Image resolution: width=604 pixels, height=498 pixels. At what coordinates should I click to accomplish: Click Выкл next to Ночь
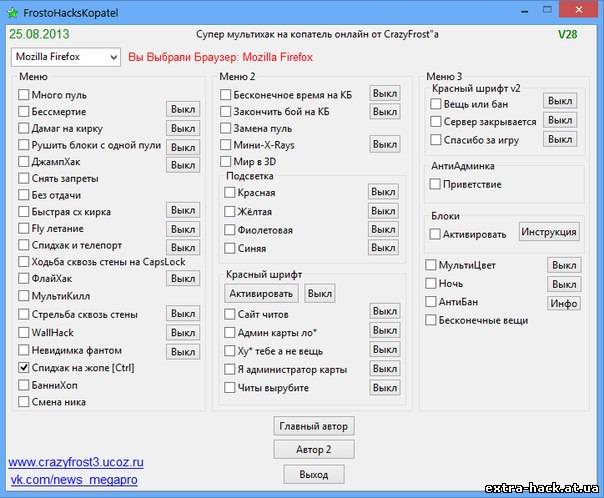tap(564, 284)
